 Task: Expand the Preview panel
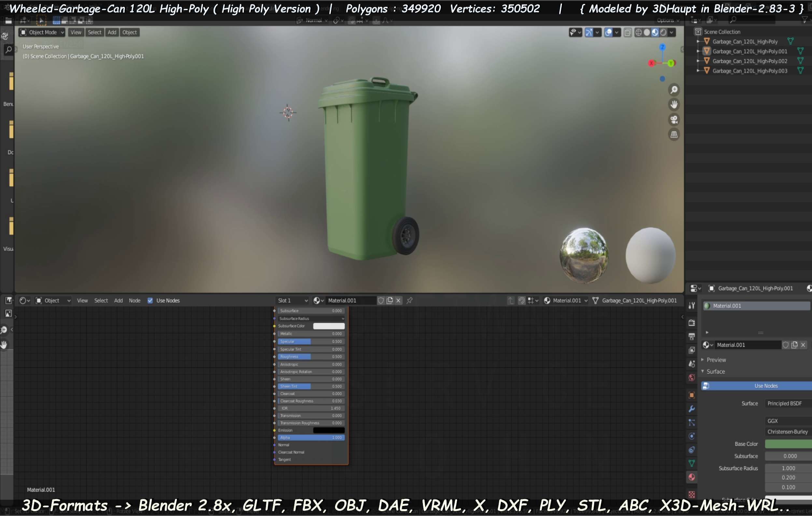(702, 360)
